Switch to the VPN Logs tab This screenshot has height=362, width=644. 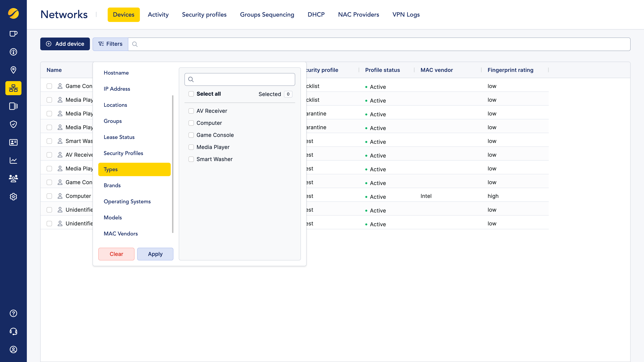[x=406, y=14]
